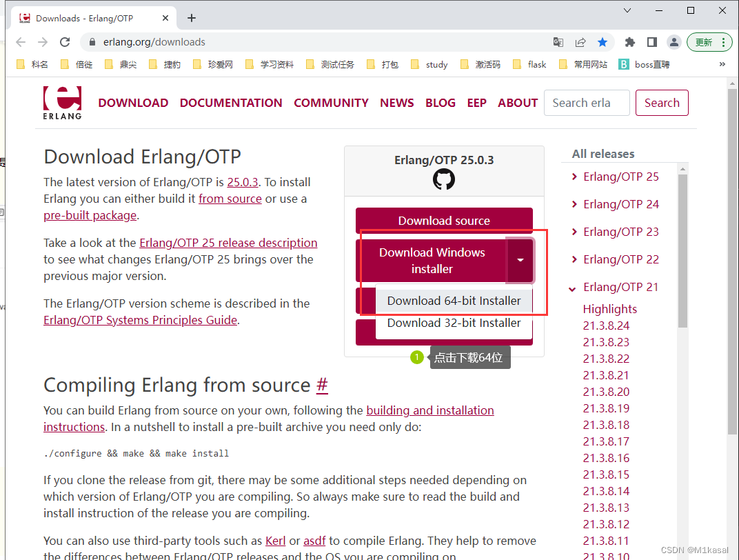Click the translate page icon in address bar
This screenshot has width=739, height=560.
(x=558, y=42)
